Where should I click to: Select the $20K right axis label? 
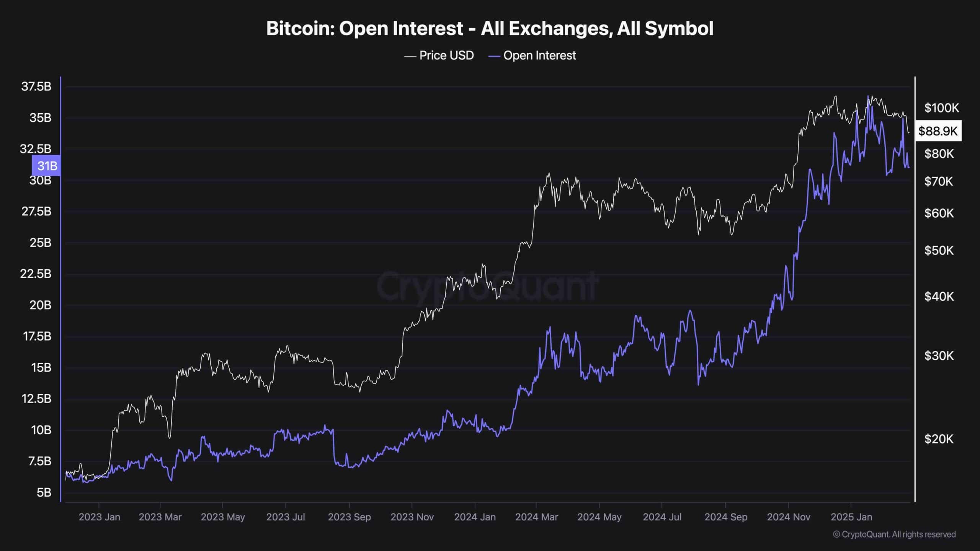[x=939, y=439]
